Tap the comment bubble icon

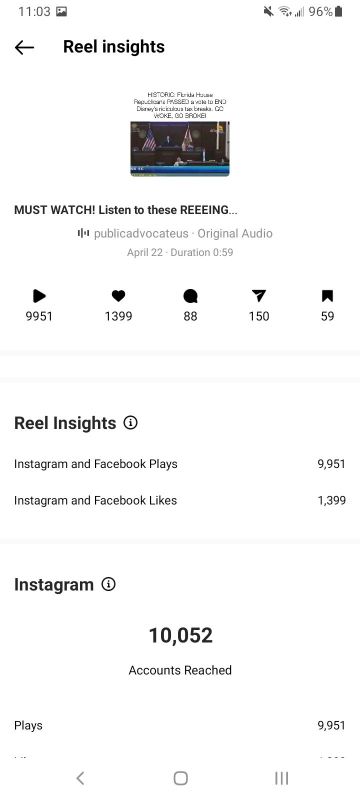[190, 296]
